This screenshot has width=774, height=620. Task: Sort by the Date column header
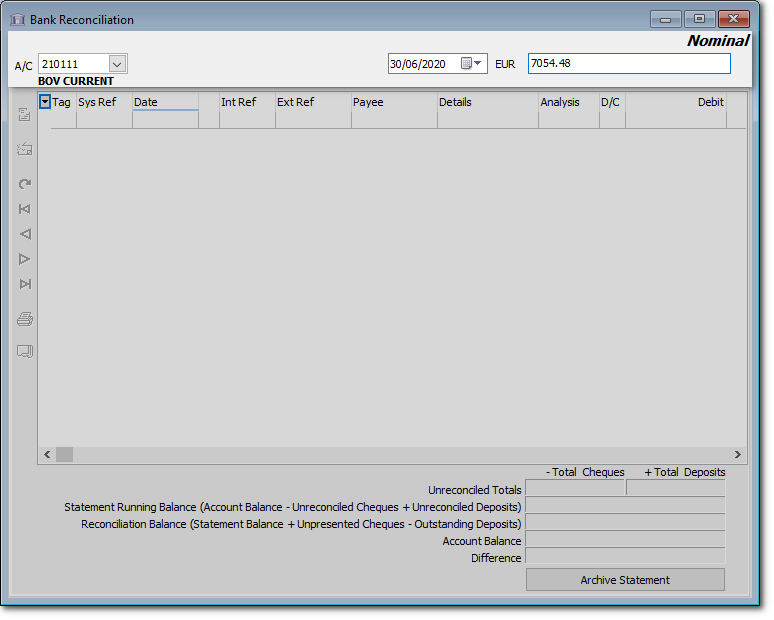pyautogui.click(x=165, y=102)
